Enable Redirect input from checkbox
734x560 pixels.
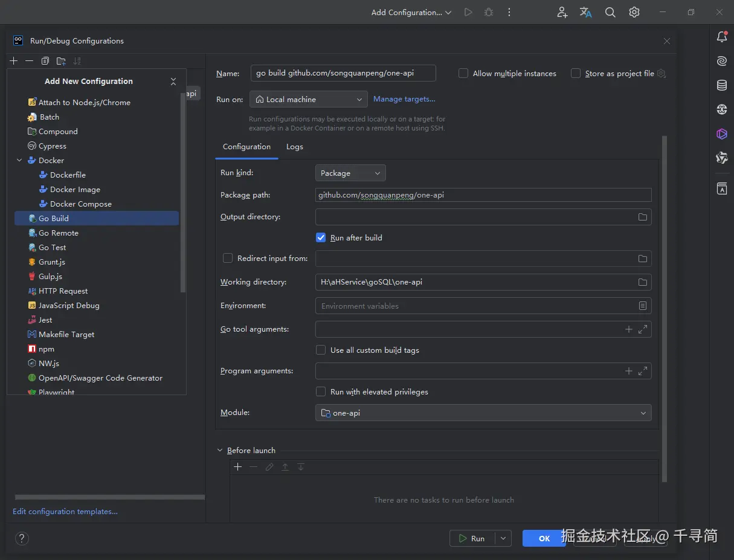coord(228,258)
